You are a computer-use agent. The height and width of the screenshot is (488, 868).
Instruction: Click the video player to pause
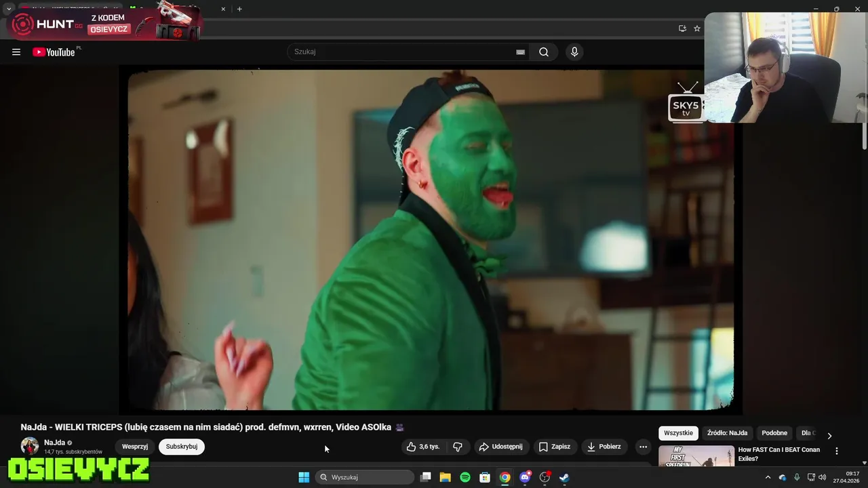431,241
